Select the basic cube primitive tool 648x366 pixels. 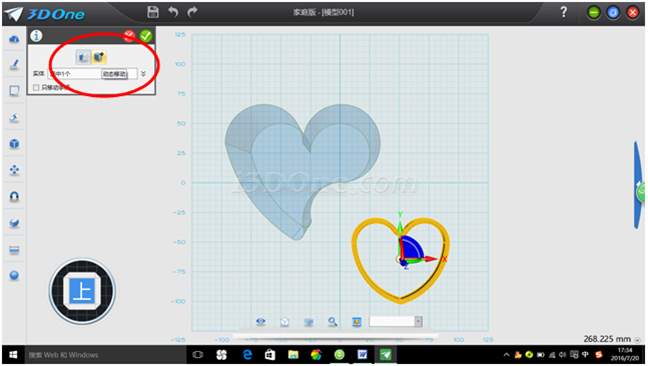(14, 144)
